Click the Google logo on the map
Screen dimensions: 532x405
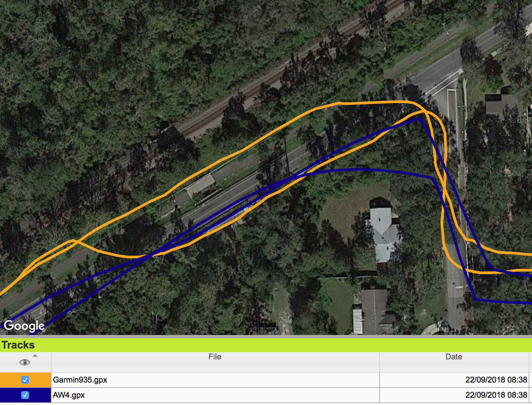click(x=24, y=326)
